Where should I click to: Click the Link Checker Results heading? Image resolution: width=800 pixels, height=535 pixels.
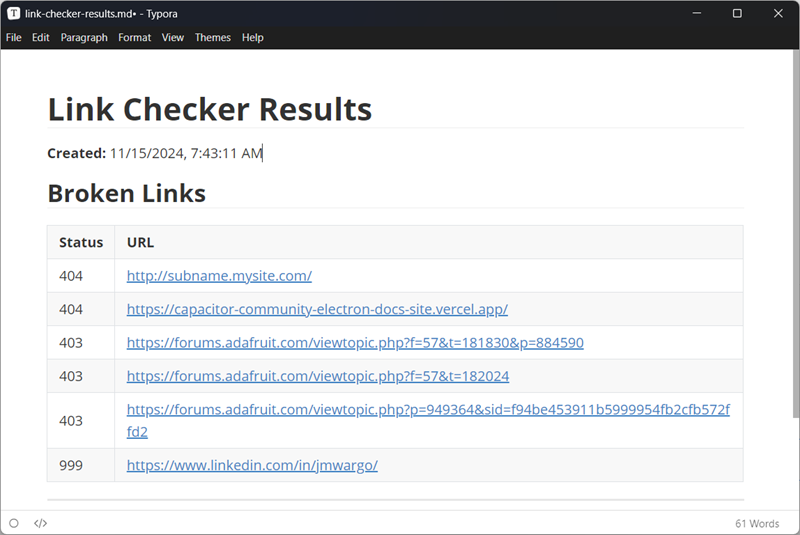pos(210,109)
